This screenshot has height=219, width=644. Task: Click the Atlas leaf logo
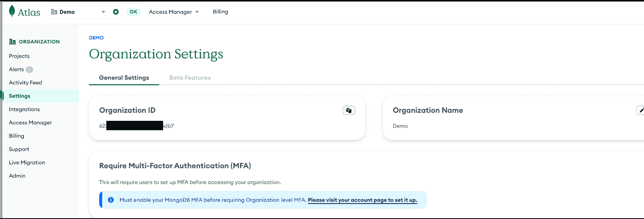point(12,11)
